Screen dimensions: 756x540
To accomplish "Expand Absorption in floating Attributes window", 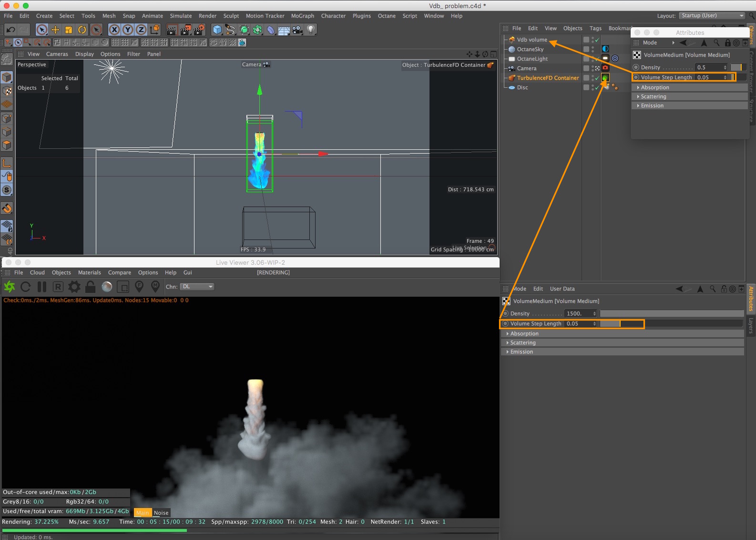I will (690, 87).
